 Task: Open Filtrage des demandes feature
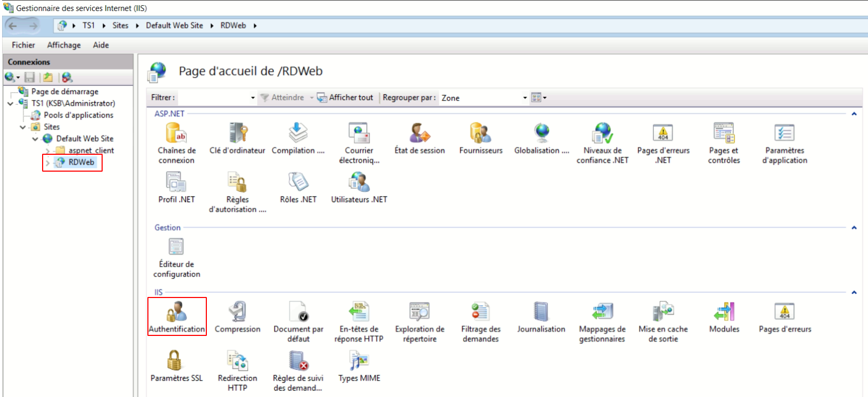tap(480, 319)
